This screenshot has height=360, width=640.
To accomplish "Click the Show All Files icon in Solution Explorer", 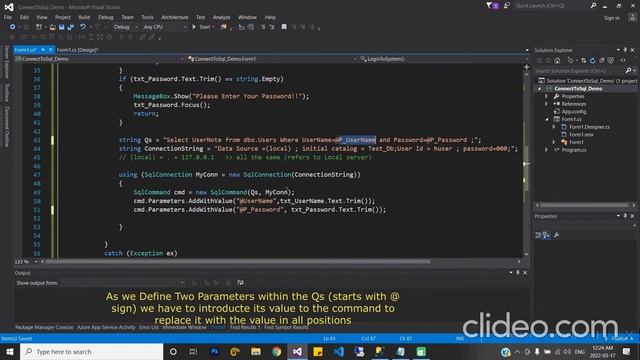I will 611,60.
